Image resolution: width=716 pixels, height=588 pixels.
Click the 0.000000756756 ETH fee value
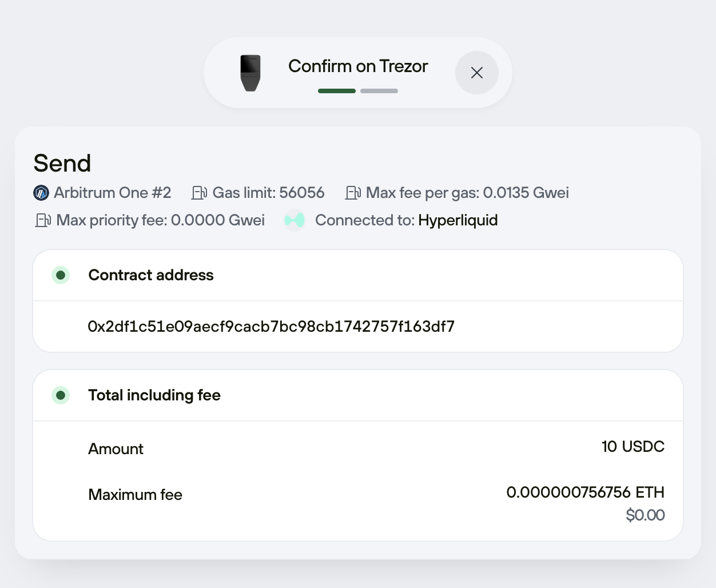pos(586,492)
